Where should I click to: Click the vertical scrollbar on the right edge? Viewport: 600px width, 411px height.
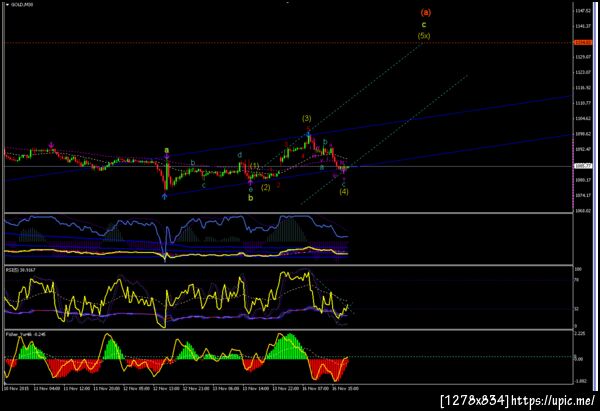595,195
